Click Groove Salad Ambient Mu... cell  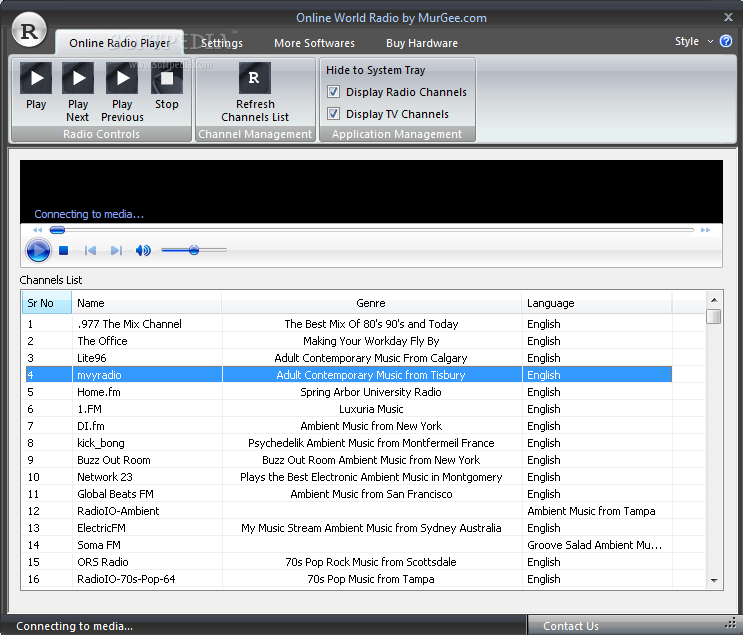click(x=595, y=545)
